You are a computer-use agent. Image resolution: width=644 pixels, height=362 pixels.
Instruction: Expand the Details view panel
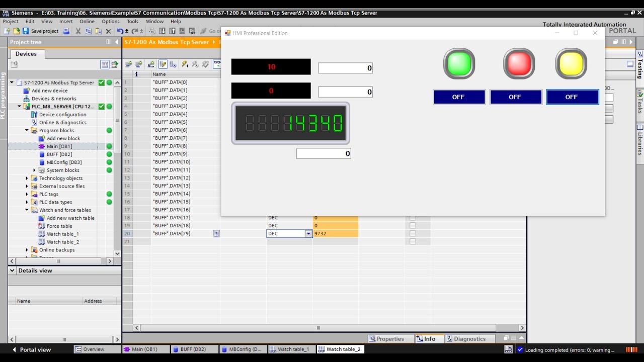13,270
